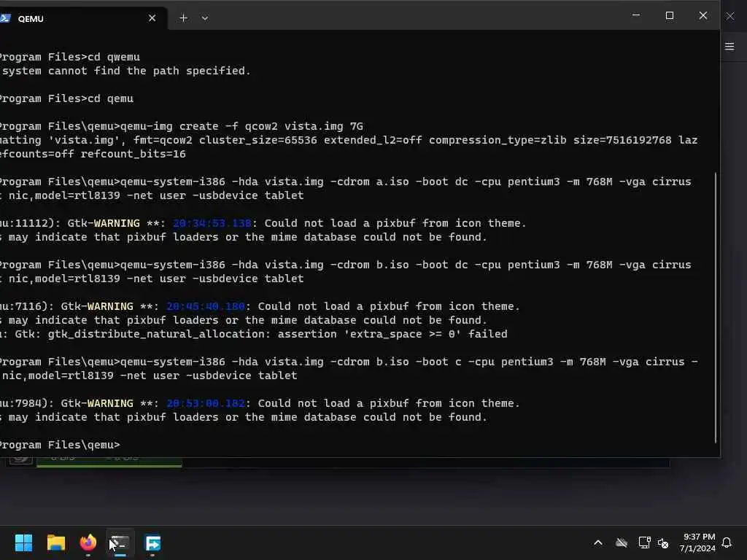Open the notifications bell

pos(727,542)
